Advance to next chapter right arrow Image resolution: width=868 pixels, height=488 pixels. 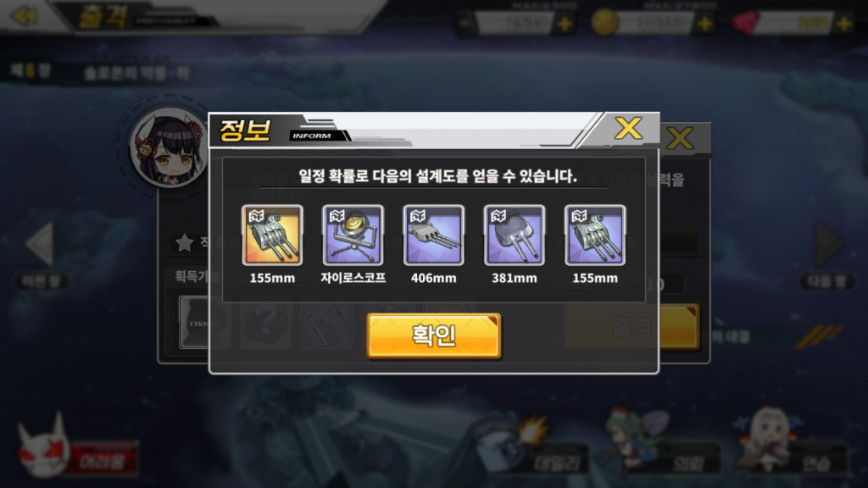point(829,244)
